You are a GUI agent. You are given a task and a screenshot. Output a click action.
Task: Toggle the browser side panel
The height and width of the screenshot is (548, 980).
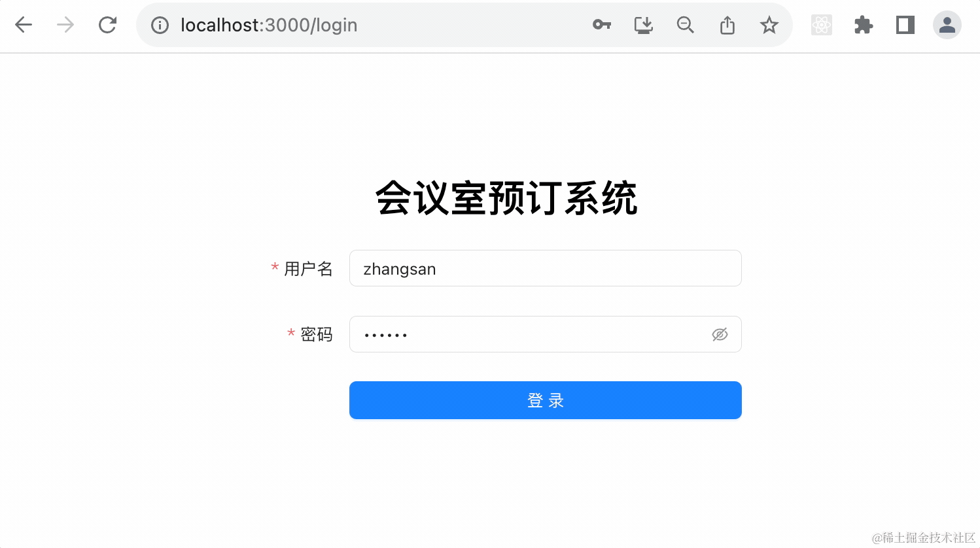pos(905,25)
